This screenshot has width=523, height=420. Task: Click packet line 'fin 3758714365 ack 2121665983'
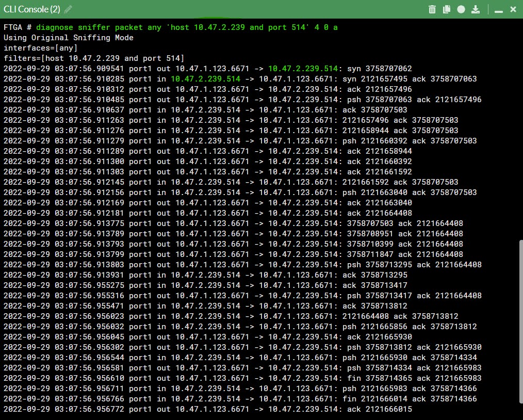tap(242, 379)
